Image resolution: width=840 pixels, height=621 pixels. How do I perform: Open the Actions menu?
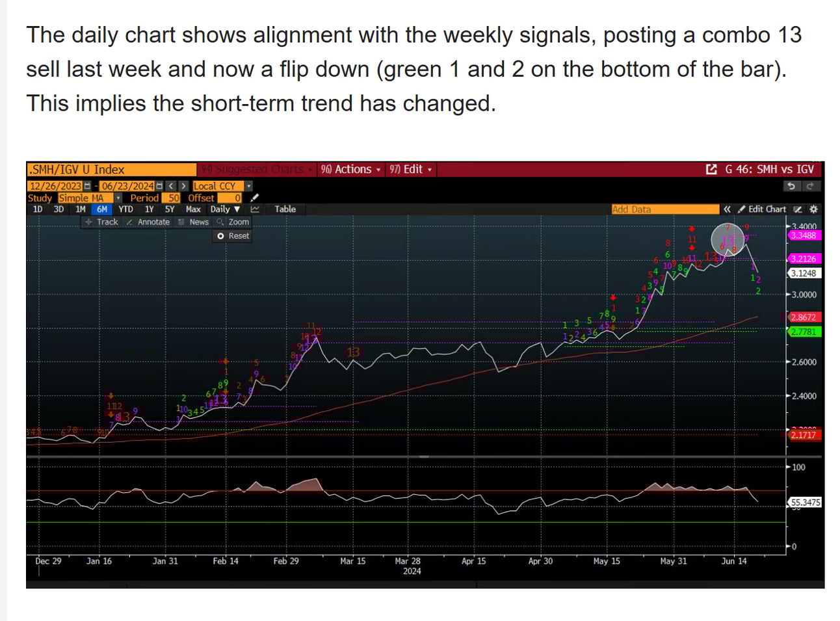coord(350,169)
